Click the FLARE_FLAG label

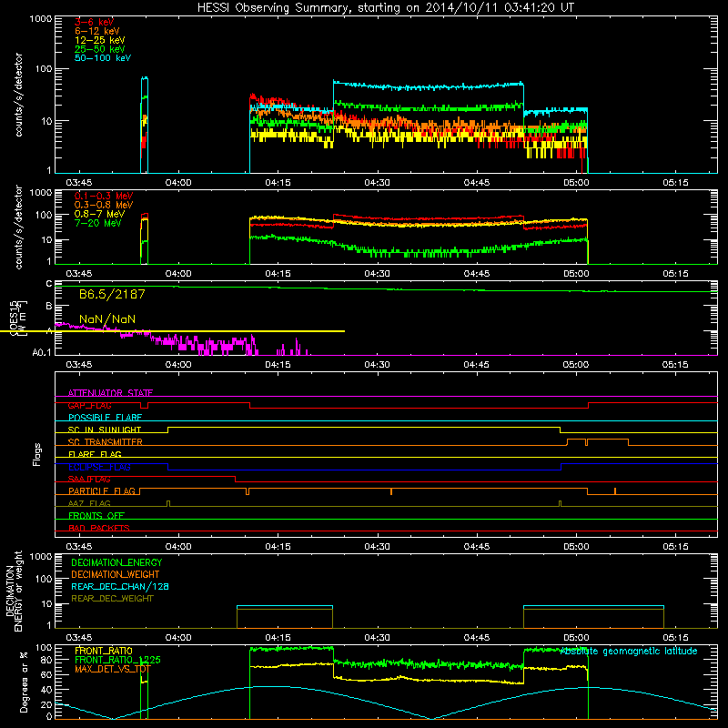95,454
